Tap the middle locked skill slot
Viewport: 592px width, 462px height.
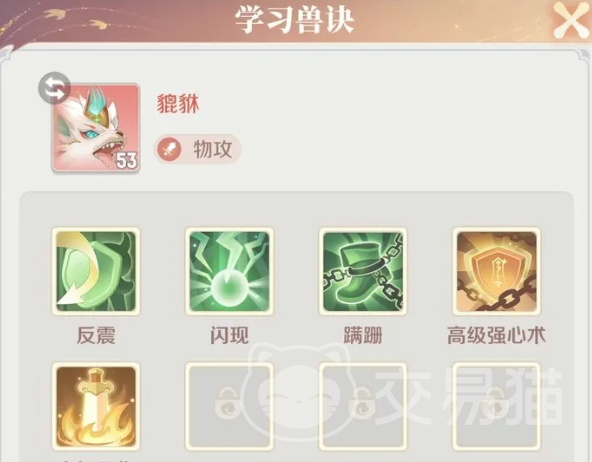click(363, 407)
